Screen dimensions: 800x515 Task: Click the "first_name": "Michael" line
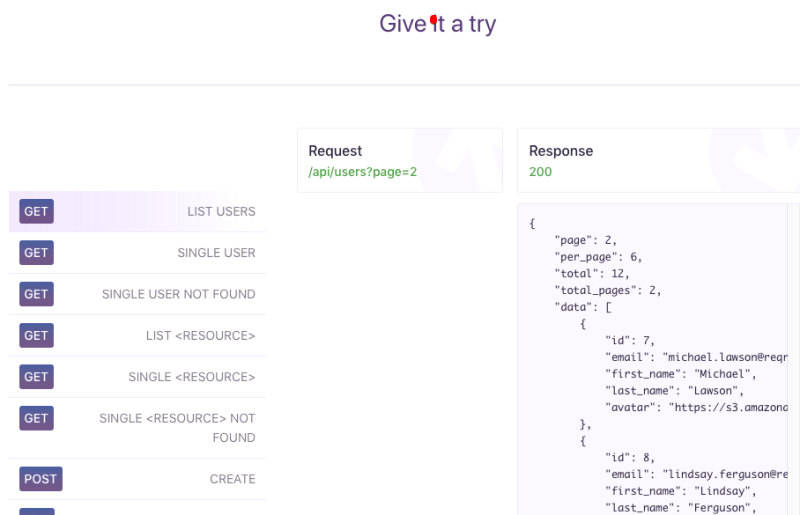680,374
